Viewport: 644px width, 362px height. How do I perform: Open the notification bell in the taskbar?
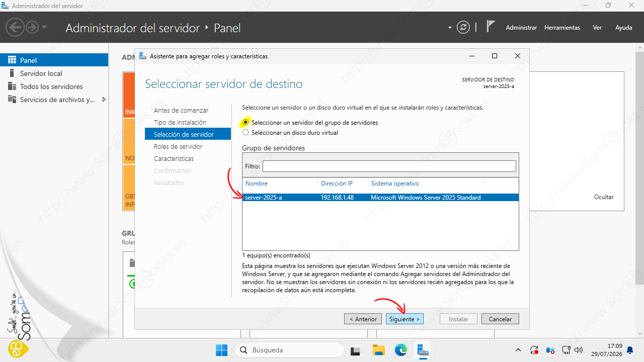pyautogui.click(x=630, y=350)
